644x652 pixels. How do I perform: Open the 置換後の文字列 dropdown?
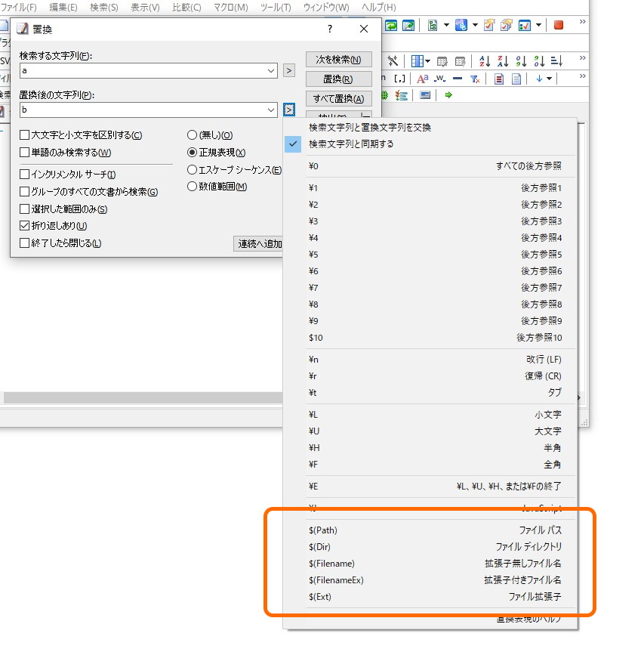(272, 111)
